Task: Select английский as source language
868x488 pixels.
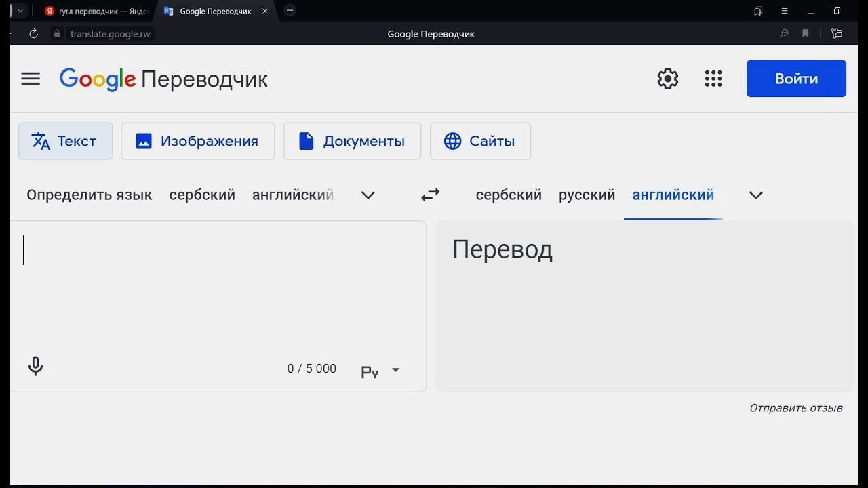Action: click(x=293, y=195)
